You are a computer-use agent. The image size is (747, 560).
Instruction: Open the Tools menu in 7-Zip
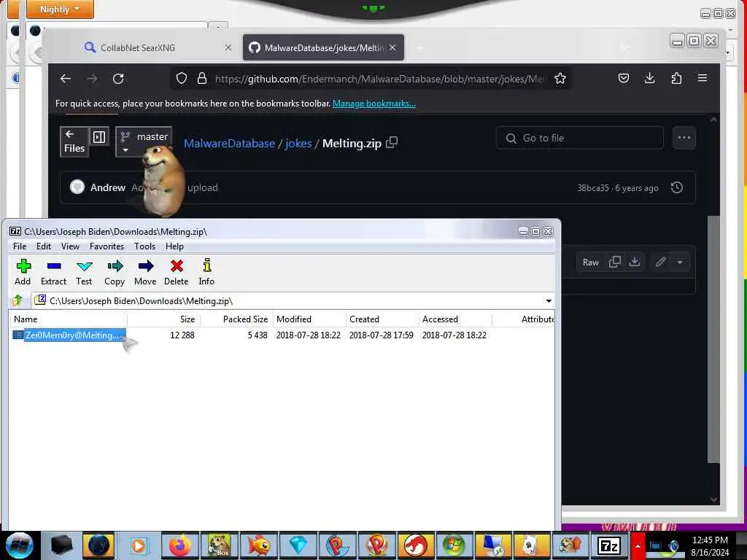(x=144, y=246)
